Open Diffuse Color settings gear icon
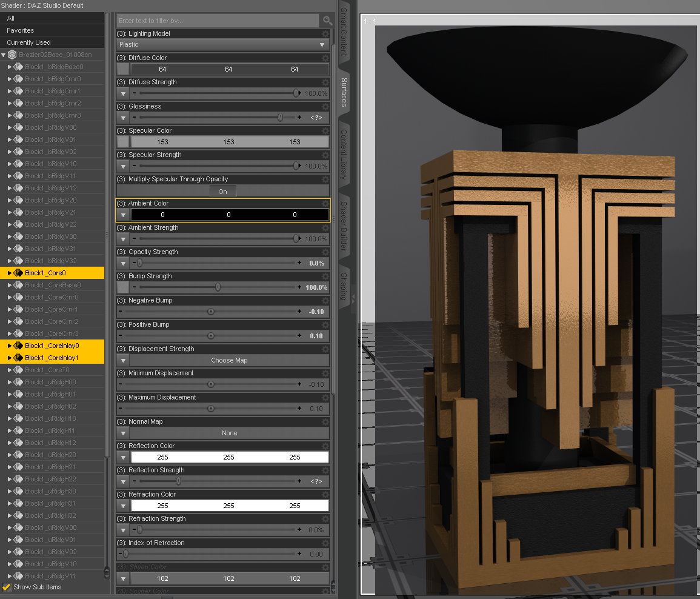 (325, 58)
